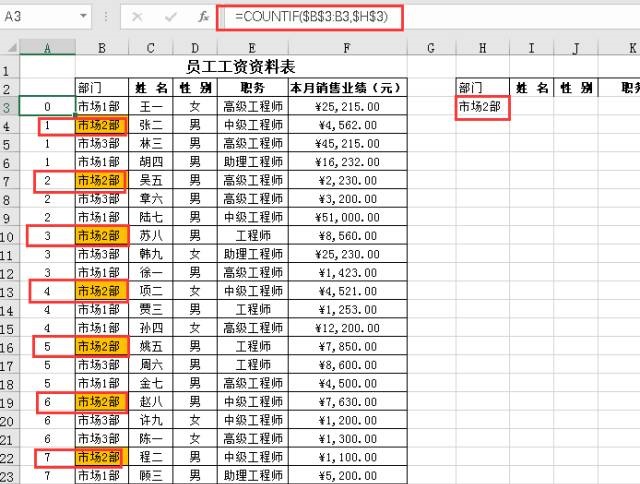640x484 pixels.
Task: Click the Enter checkmark formula bar icon
Action: tap(171, 17)
